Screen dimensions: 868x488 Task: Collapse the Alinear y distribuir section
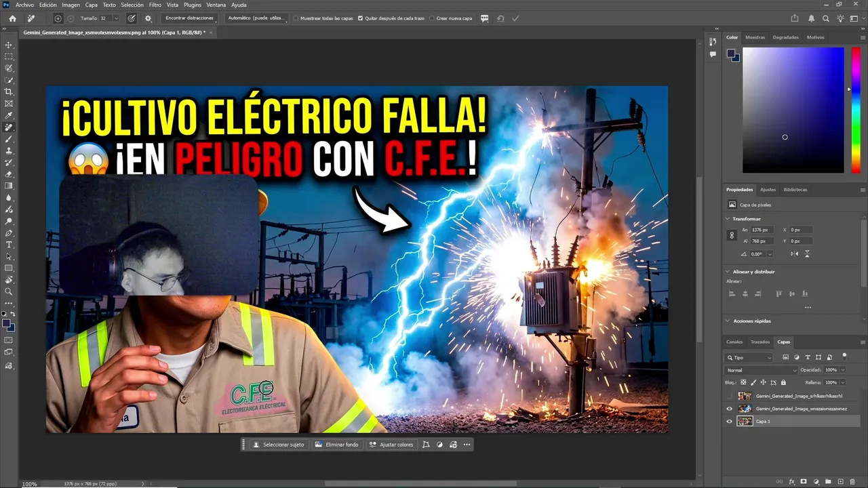click(x=728, y=271)
